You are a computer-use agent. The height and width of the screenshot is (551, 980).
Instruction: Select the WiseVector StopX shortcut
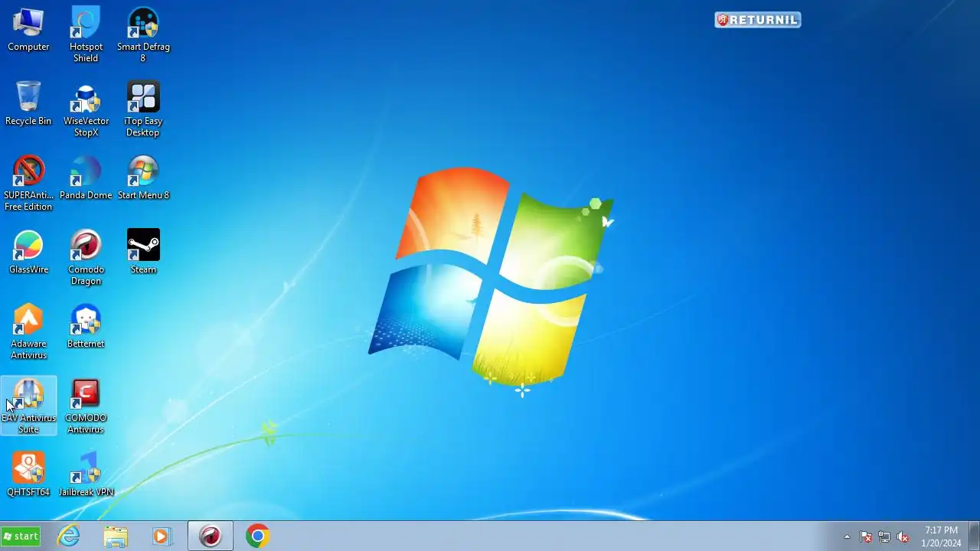[x=86, y=109]
